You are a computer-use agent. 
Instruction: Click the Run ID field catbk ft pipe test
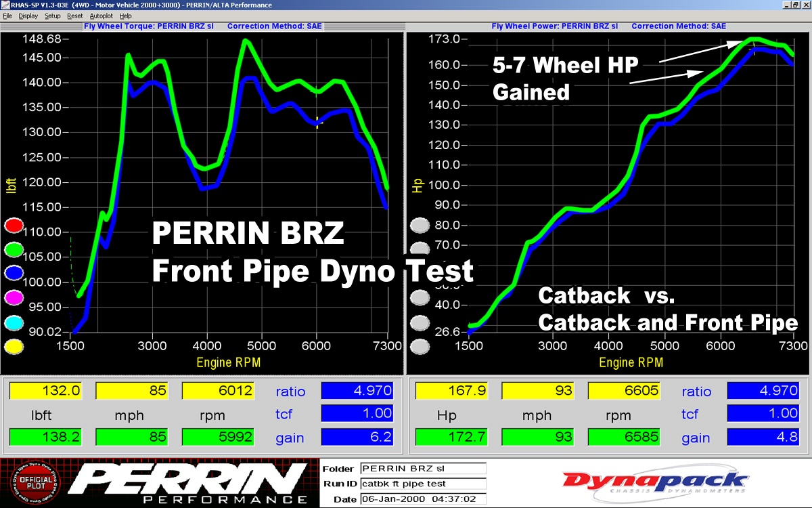(423, 484)
